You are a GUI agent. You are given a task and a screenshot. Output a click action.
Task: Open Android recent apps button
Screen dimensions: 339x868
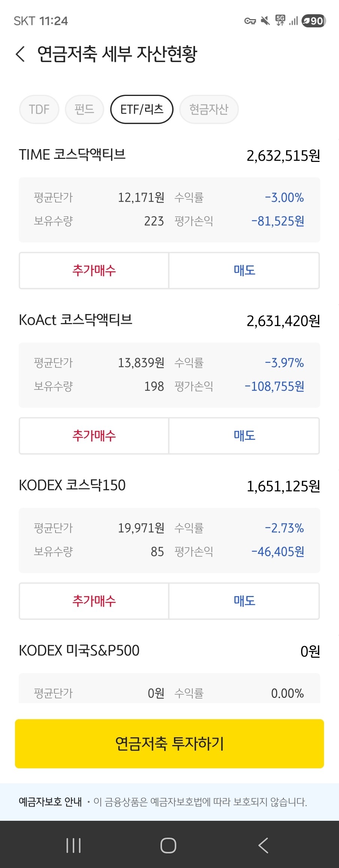[x=73, y=846]
